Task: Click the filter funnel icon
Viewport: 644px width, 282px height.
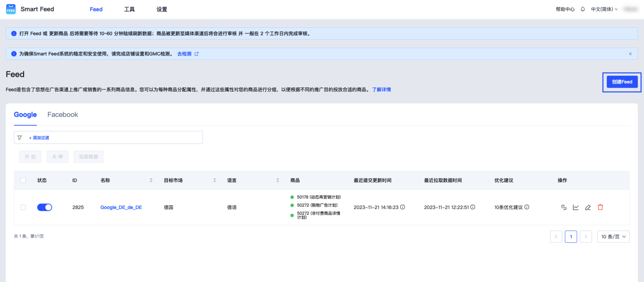Action: click(x=20, y=138)
